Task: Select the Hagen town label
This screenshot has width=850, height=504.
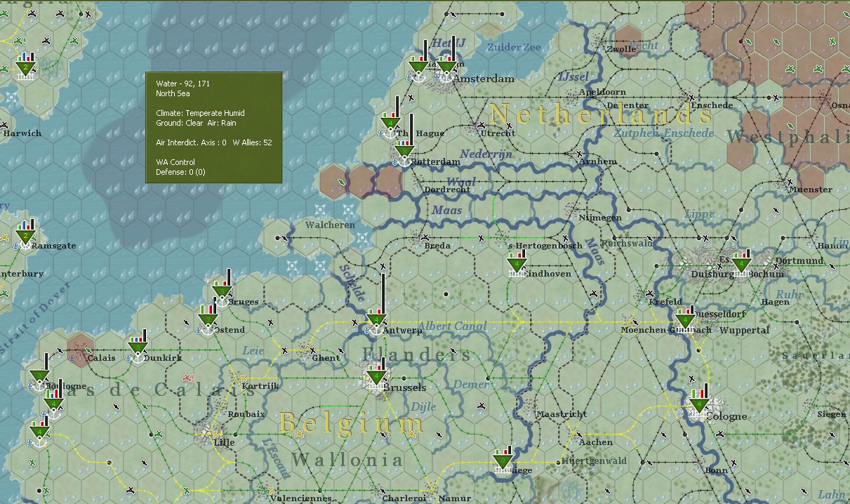Action: 776,302
